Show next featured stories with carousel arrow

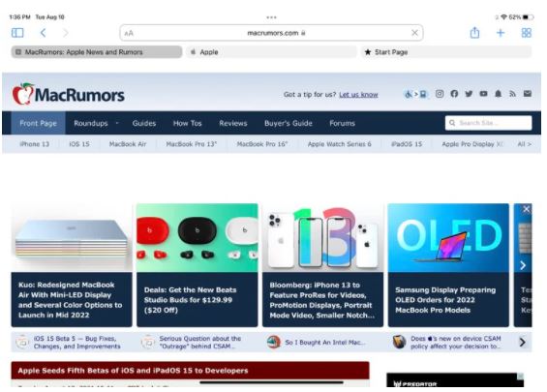pos(523,265)
